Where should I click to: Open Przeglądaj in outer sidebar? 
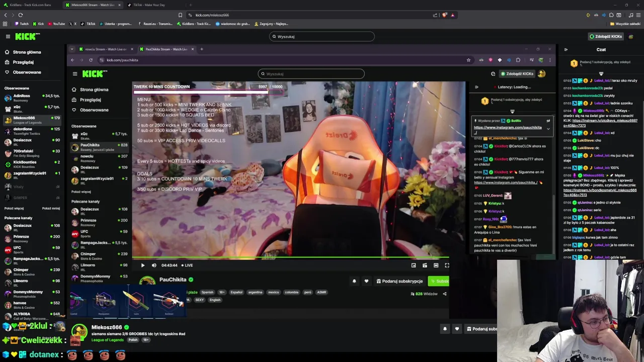(19, 62)
